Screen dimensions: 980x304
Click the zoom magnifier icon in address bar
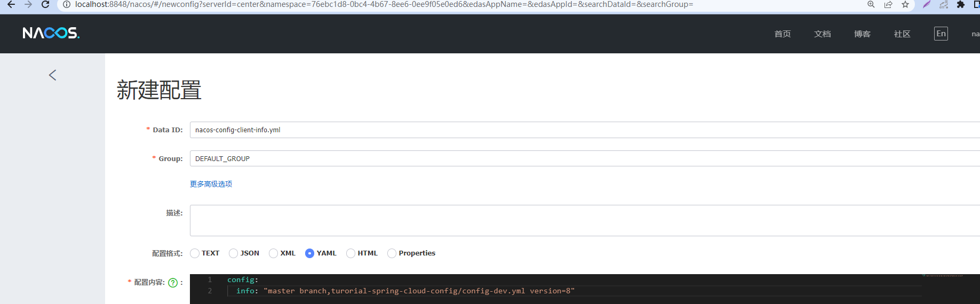[871, 4]
